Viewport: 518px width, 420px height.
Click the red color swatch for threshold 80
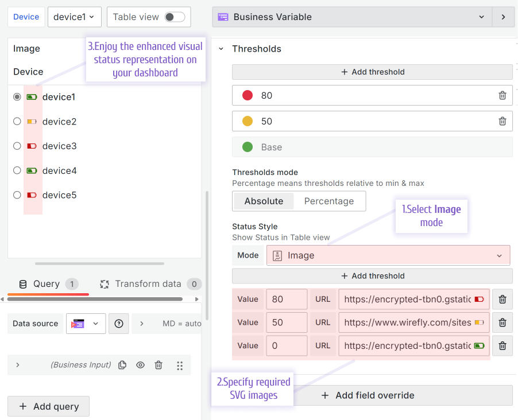[x=248, y=95]
